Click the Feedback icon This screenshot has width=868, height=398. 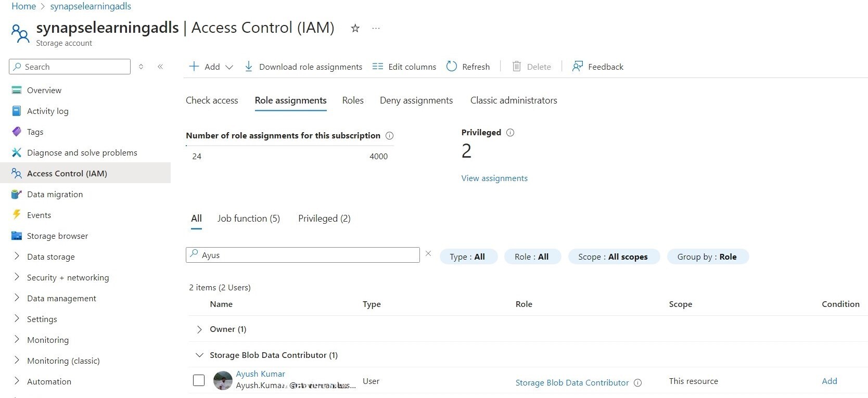(x=577, y=67)
